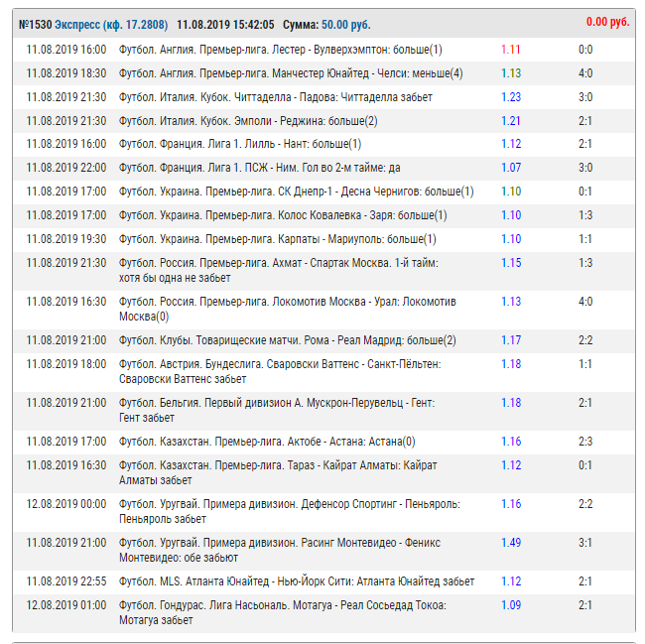Click the 2:2 score for Рома - Реал Мадрид
Image resolution: width=645 pixels, height=644 pixels.
[585, 341]
